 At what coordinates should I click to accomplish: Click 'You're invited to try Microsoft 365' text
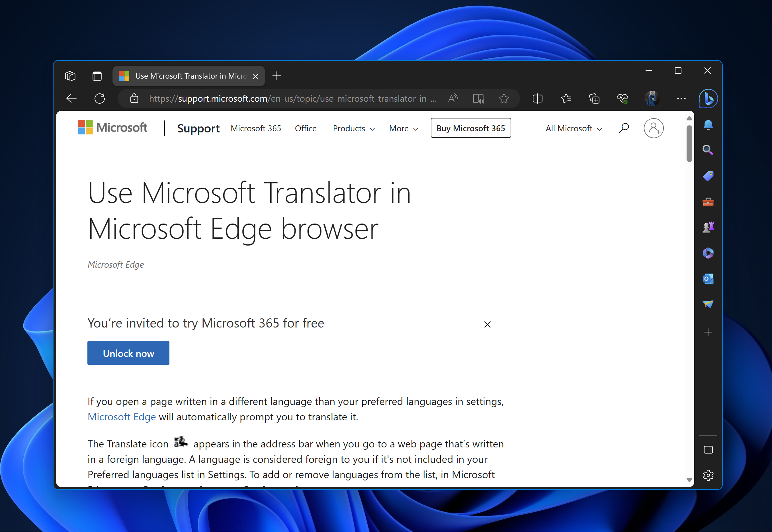point(206,323)
